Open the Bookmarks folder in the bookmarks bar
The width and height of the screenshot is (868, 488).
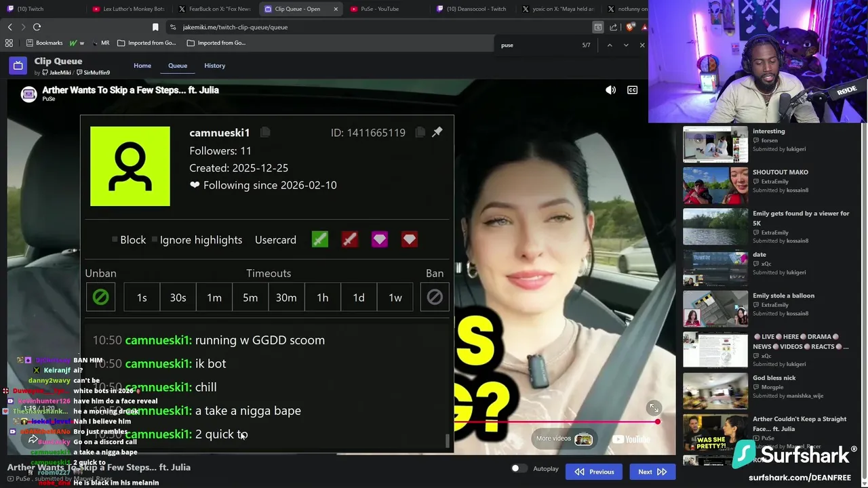tap(43, 43)
